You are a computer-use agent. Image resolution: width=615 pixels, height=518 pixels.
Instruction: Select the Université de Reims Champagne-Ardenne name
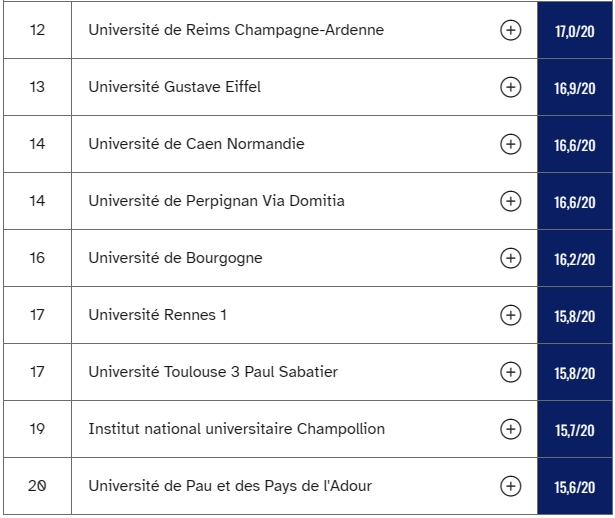tap(236, 30)
